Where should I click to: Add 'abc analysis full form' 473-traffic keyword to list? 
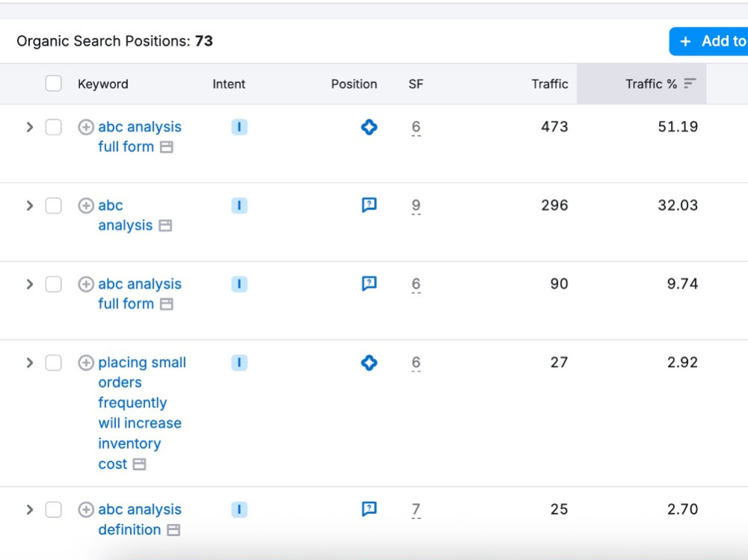[x=86, y=127]
